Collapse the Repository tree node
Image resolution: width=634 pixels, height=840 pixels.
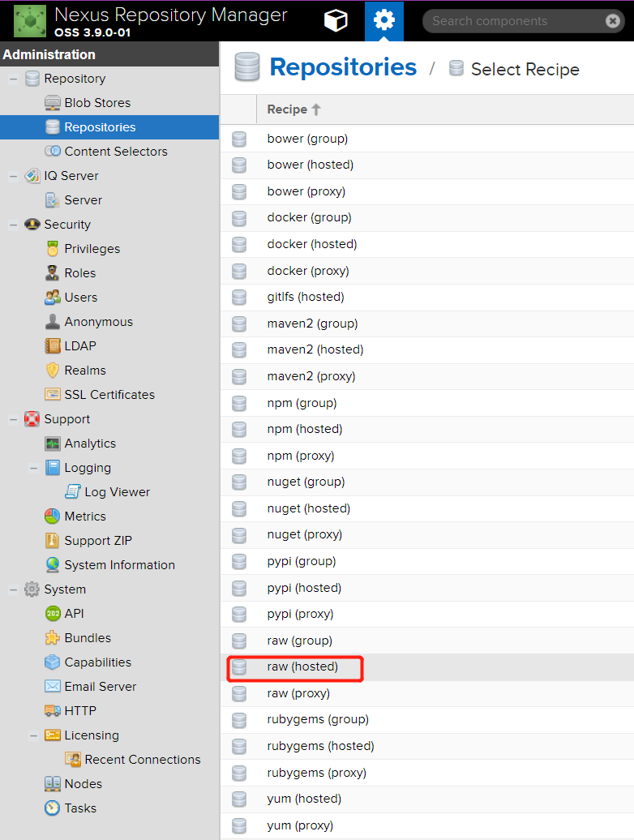(14, 79)
